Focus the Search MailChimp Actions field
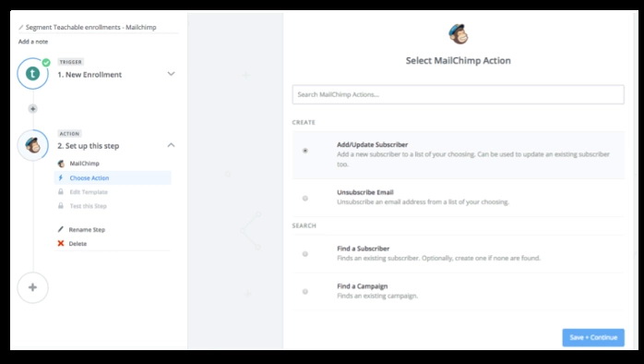Screen dimensions: 644x364 tap(458, 94)
